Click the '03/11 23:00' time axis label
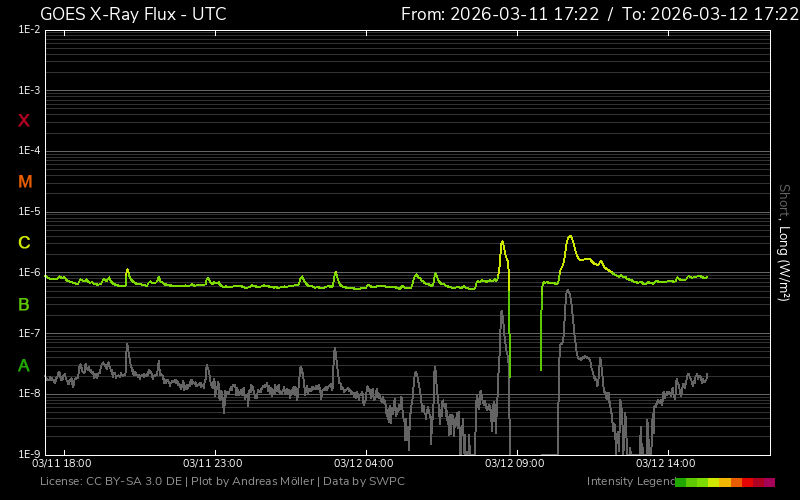This screenshot has width=800, height=500. coord(213,463)
